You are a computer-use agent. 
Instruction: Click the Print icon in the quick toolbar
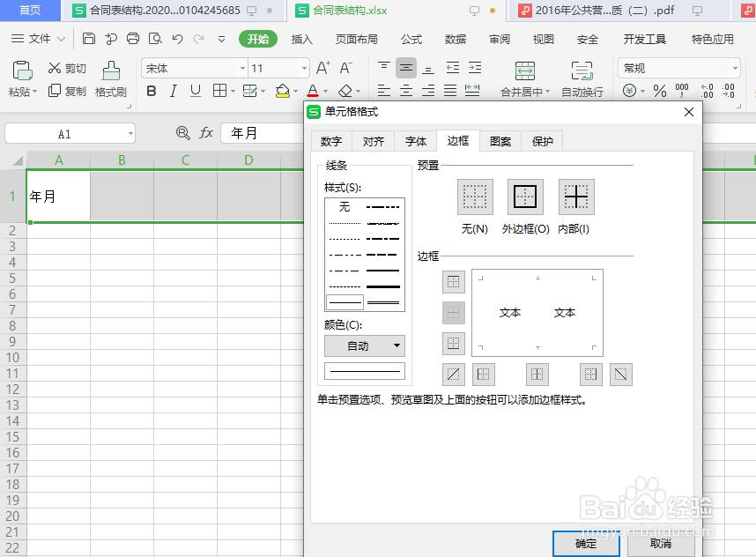(133, 38)
